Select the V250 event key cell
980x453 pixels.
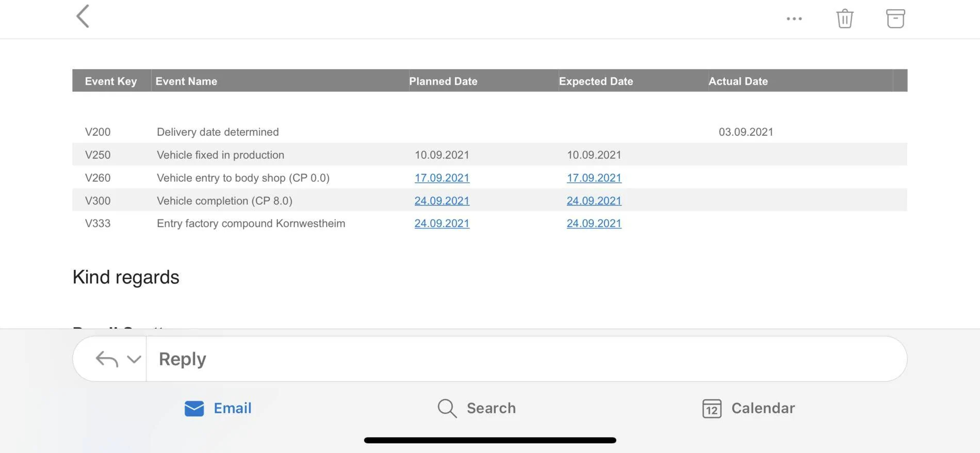pos(97,155)
